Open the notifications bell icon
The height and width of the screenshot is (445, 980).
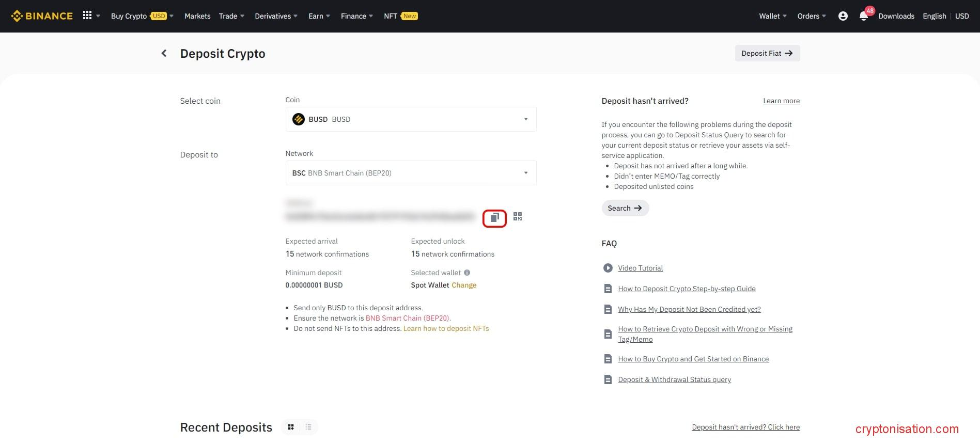point(863,16)
